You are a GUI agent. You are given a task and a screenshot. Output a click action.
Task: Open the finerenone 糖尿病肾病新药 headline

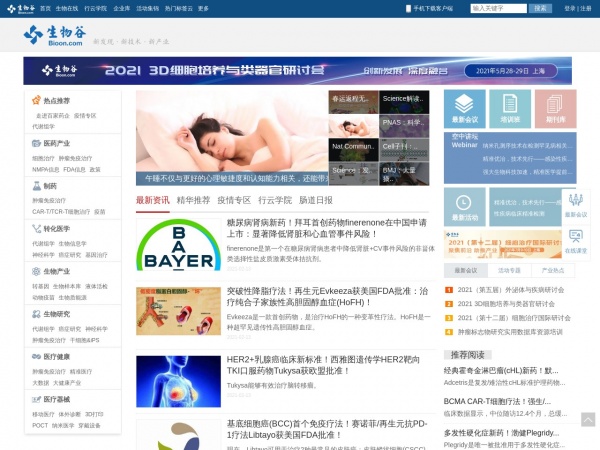click(326, 228)
